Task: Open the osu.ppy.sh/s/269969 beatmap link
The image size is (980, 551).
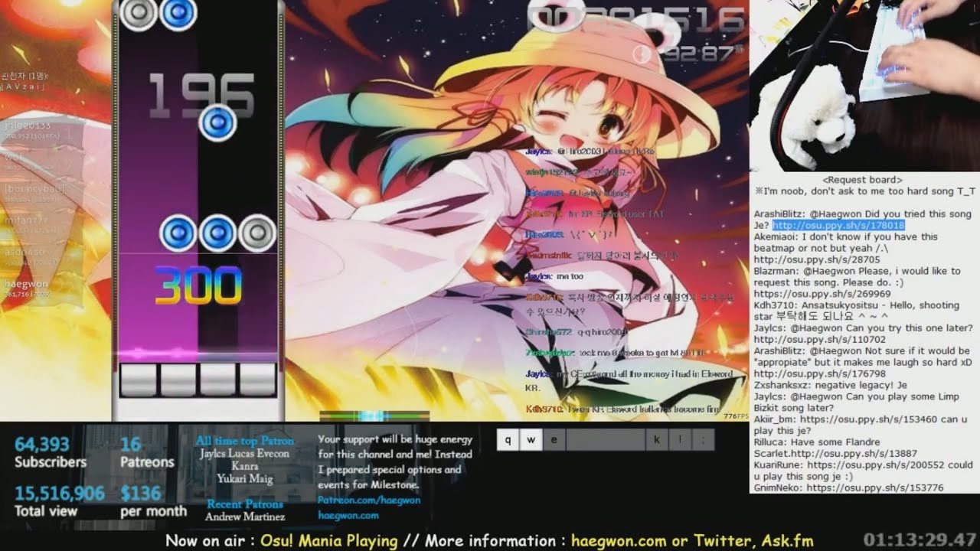Action: tap(822, 294)
